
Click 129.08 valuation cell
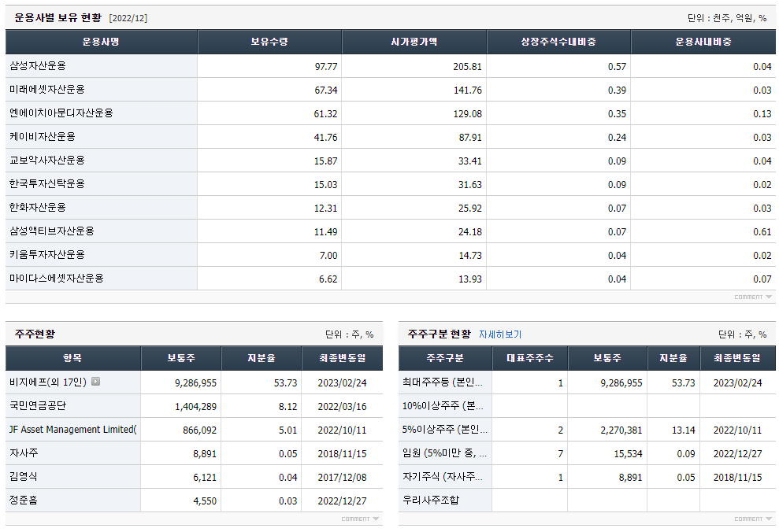tap(467, 113)
